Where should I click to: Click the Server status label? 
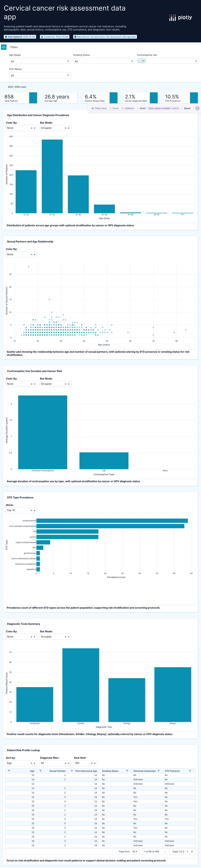187,108
